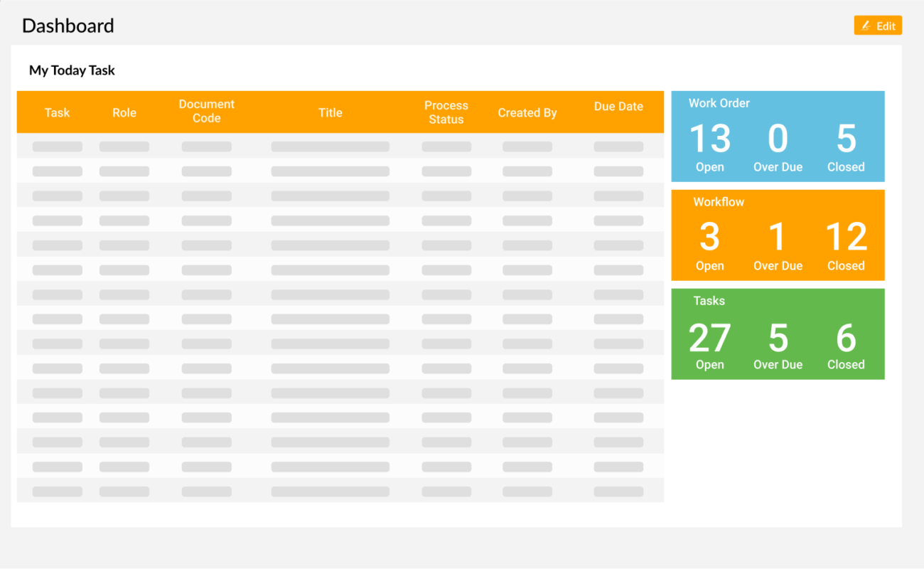Screen dimensions: 924x569
Task: Open Work Order open count 13
Action: click(x=710, y=139)
